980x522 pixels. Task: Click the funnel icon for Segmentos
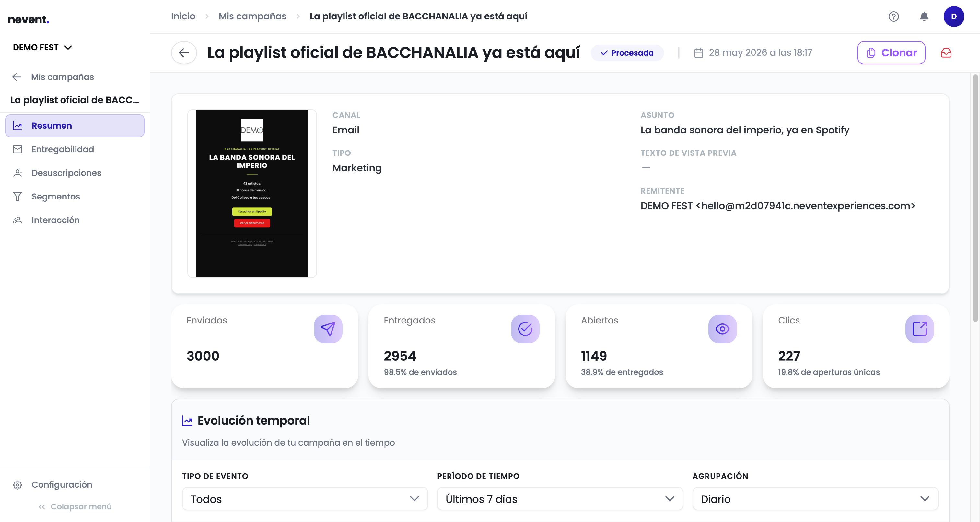tap(17, 197)
